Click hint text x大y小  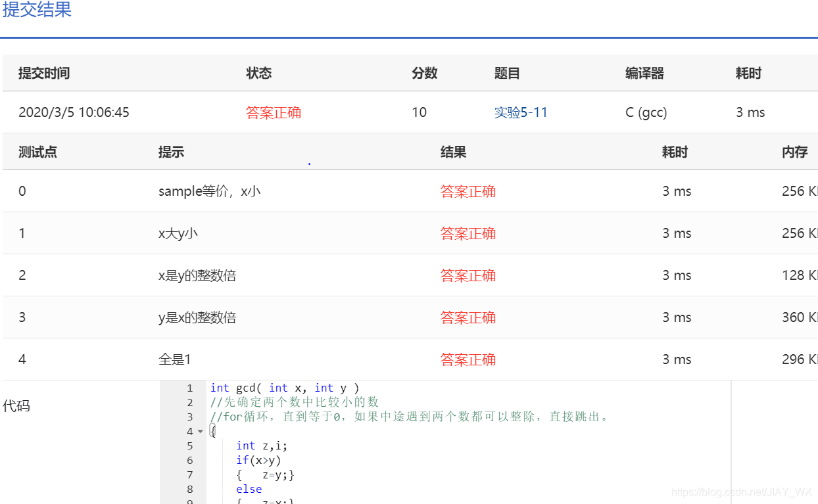178,233
